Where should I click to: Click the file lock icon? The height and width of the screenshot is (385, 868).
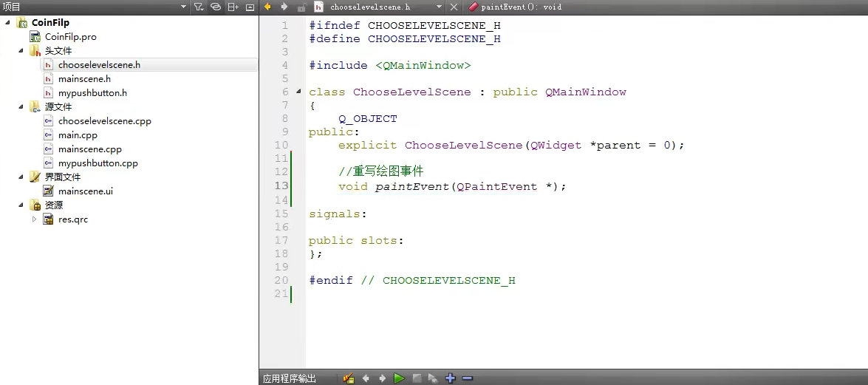(301, 7)
